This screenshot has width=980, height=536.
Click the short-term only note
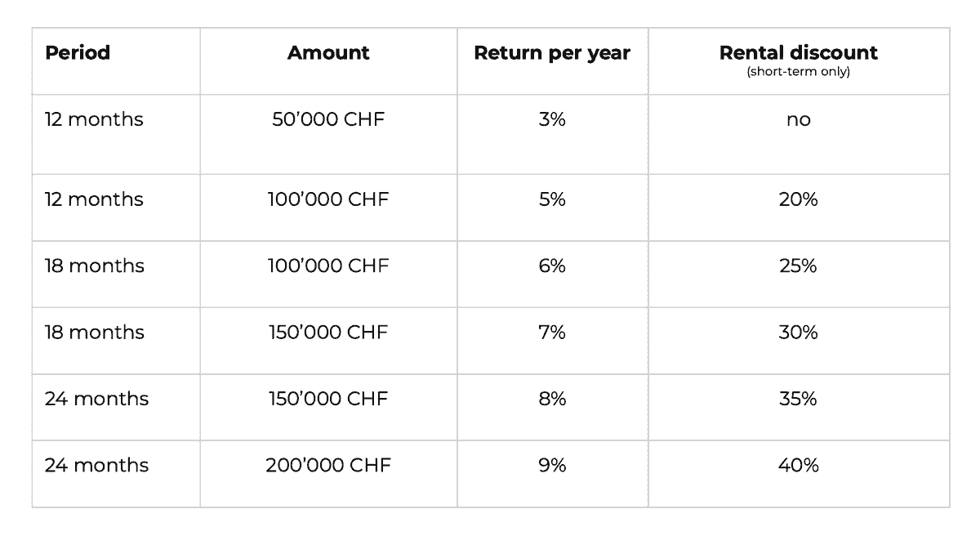coord(799,72)
